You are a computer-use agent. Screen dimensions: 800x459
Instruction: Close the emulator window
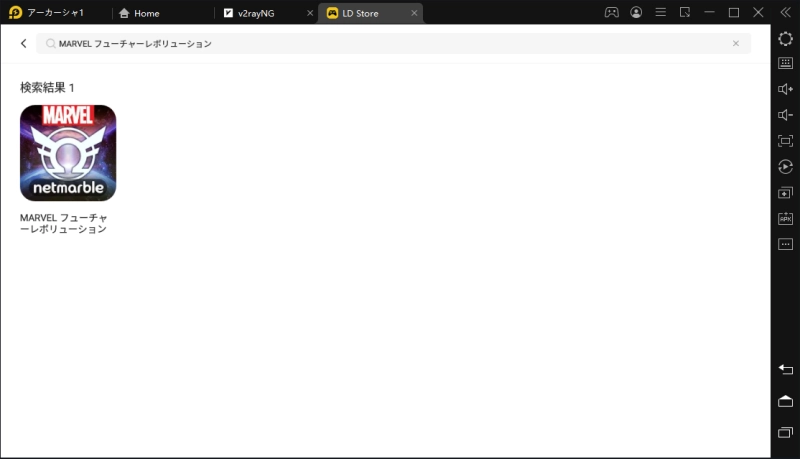758,12
